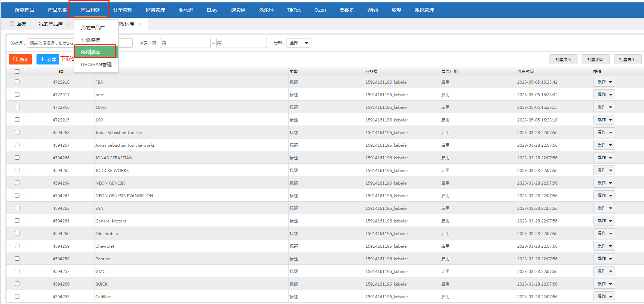644x304 pixels.
Task: Open the start date calendar icon
Action: 163,43
